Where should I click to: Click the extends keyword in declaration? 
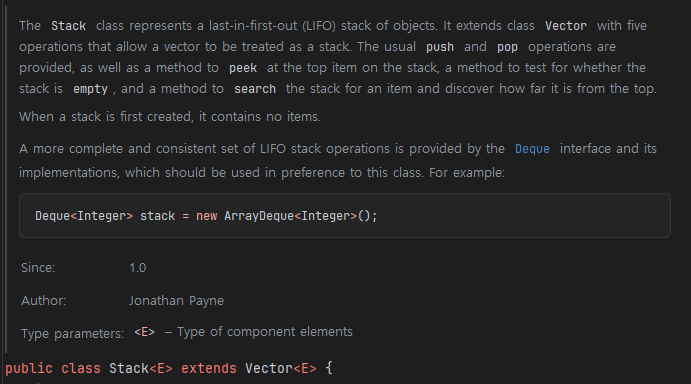coord(209,368)
